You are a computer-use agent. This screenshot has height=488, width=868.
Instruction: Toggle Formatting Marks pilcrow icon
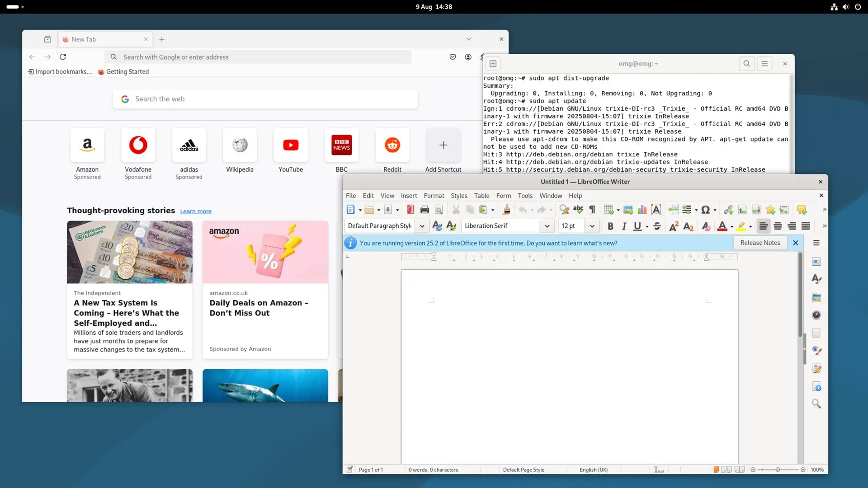(x=592, y=210)
